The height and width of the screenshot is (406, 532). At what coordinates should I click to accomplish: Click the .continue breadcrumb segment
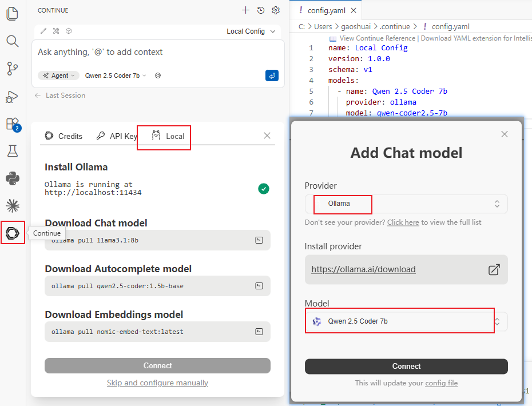(395, 26)
